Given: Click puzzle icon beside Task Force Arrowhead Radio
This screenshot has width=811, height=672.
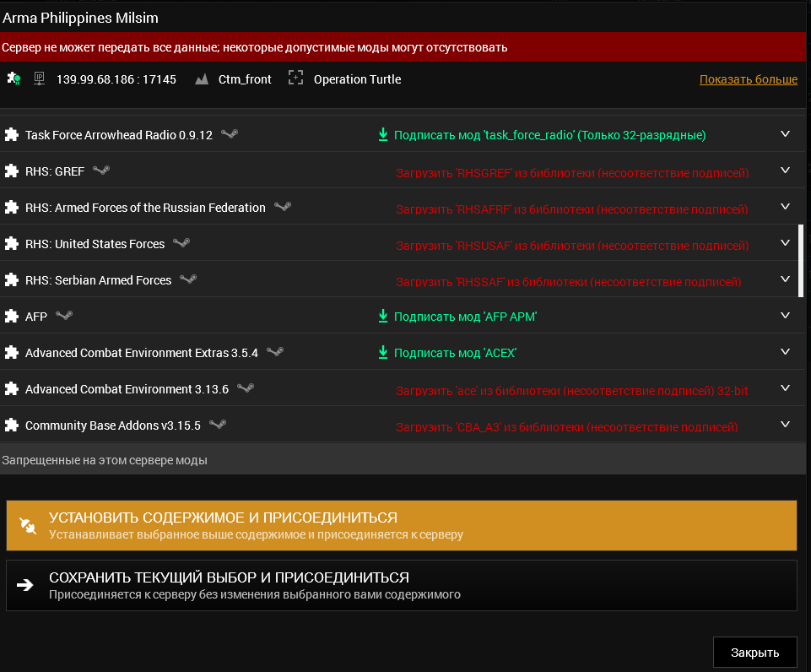Looking at the screenshot, I should pyautogui.click(x=11, y=135).
